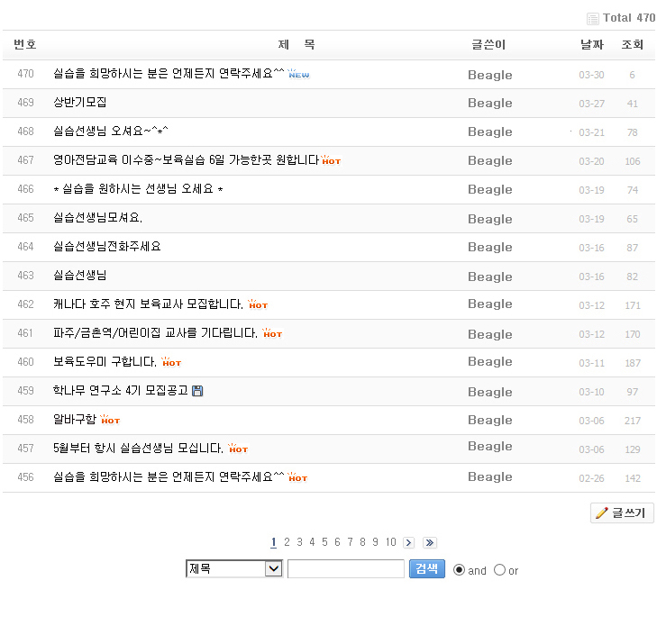Open post 462 캐나다 호주 현지 보육교사
This screenshot has width=666, height=644.
pyautogui.click(x=148, y=304)
